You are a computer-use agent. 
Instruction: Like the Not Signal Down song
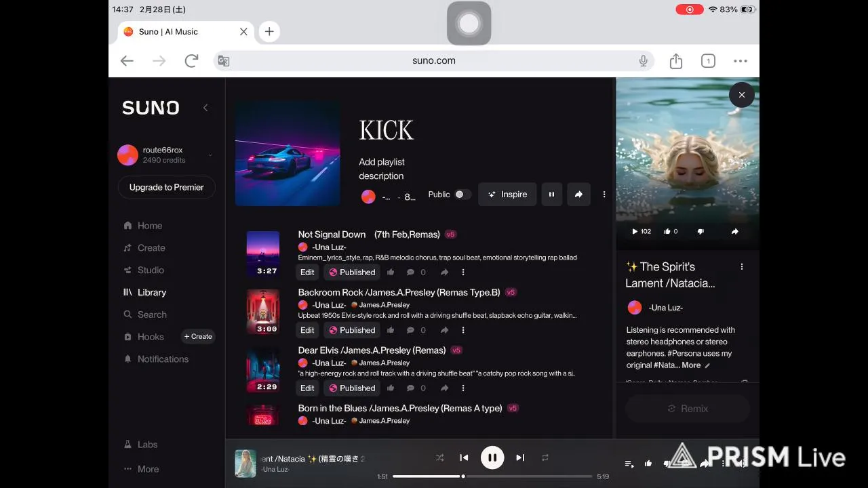point(391,272)
